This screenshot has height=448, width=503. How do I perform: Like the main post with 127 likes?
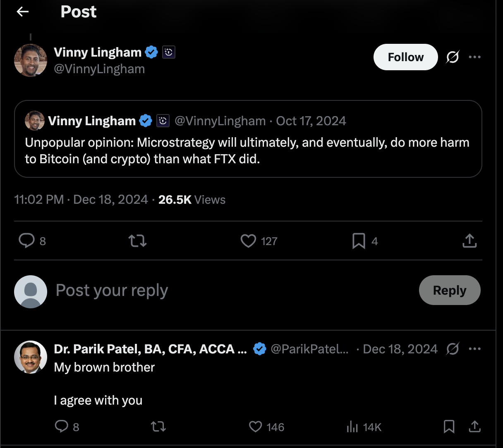point(249,241)
